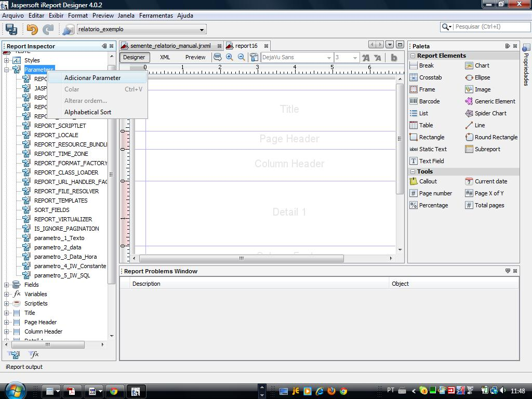Image resolution: width=532 pixels, height=399 pixels.
Task: Click the parameters filter icon below inspector
Action: [x=14, y=354]
